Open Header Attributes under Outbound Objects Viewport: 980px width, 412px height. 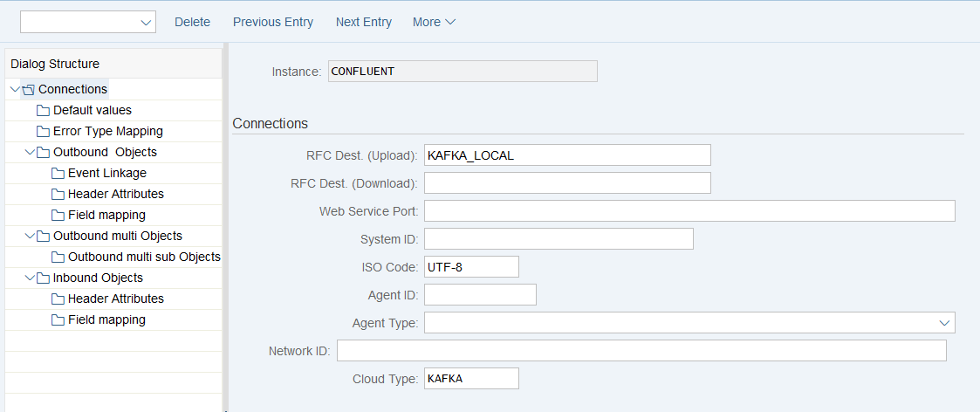coord(116,194)
